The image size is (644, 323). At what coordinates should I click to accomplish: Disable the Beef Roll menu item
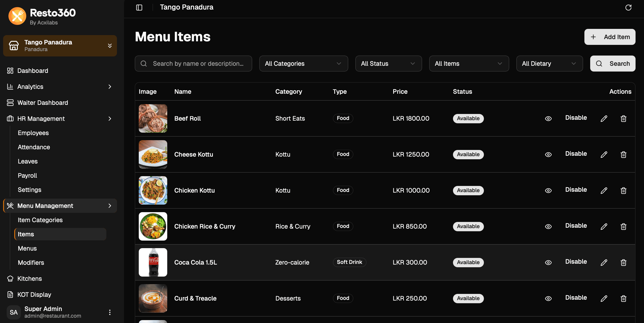(576, 118)
